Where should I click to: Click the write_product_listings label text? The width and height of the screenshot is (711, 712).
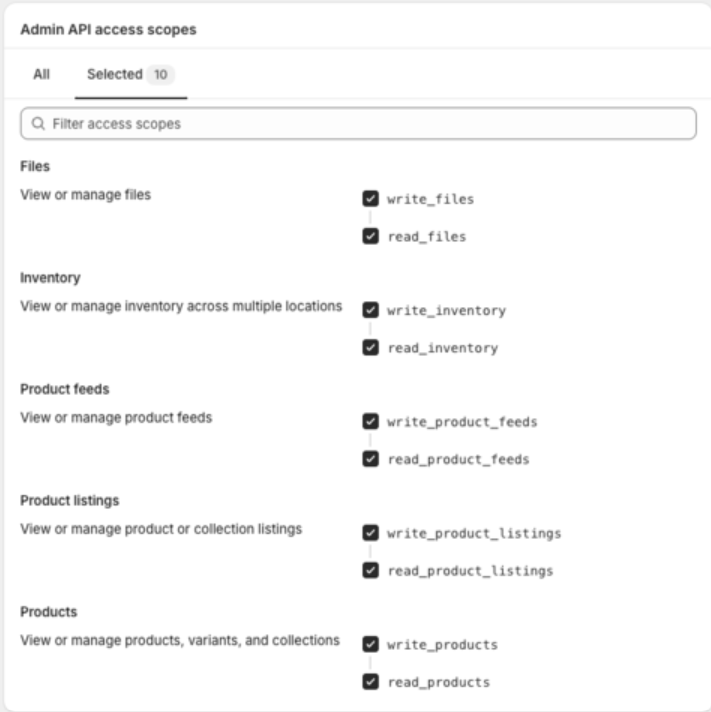point(474,533)
